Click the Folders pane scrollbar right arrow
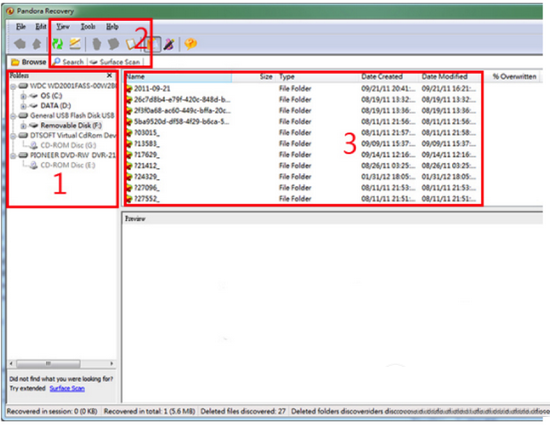Image resolution: width=550 pixels, height=426 pixels. (x=112, y=364)
